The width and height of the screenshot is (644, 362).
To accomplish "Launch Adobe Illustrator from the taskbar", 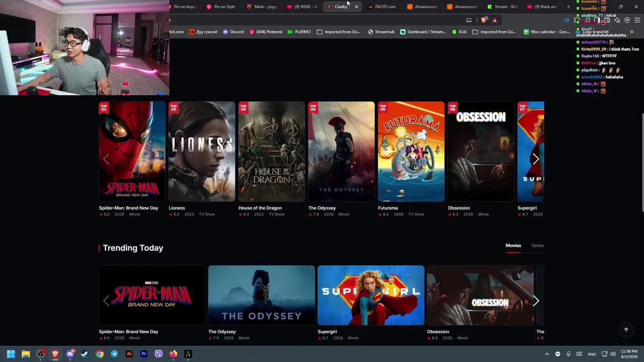I will point(129,354).
